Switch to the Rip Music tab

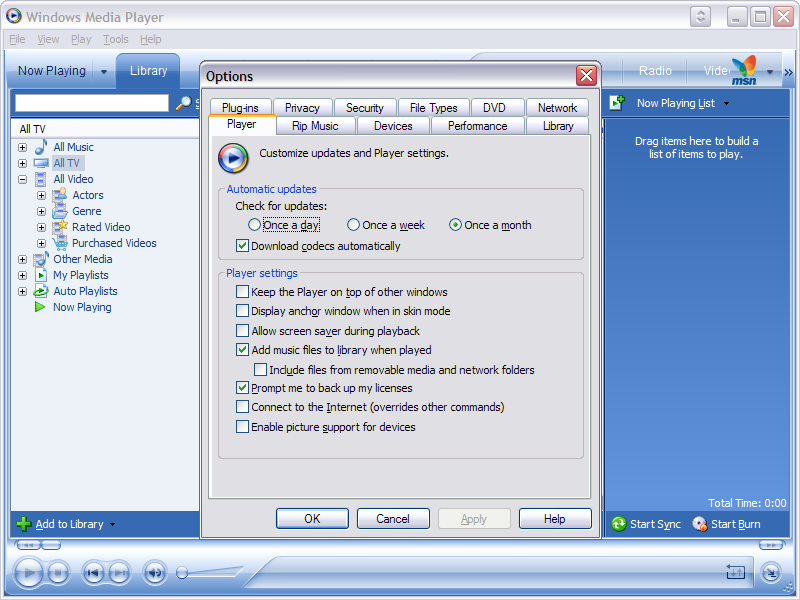(315, 126)
